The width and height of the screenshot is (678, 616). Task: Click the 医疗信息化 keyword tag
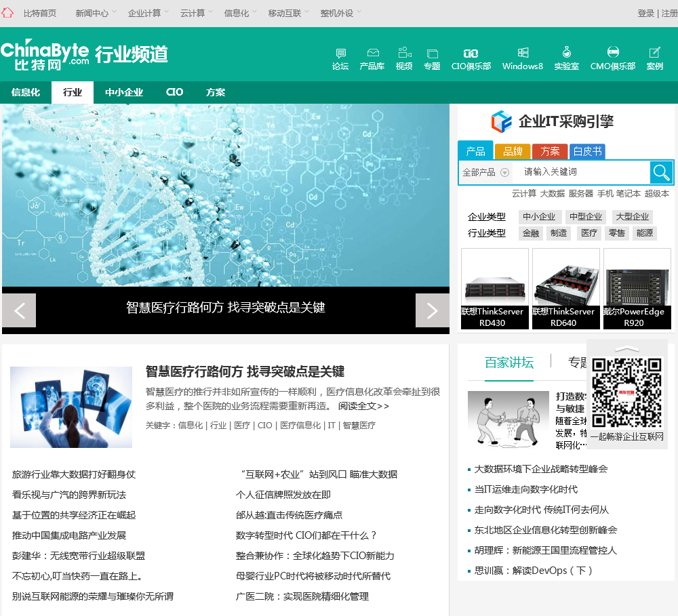tap(300, 426)
